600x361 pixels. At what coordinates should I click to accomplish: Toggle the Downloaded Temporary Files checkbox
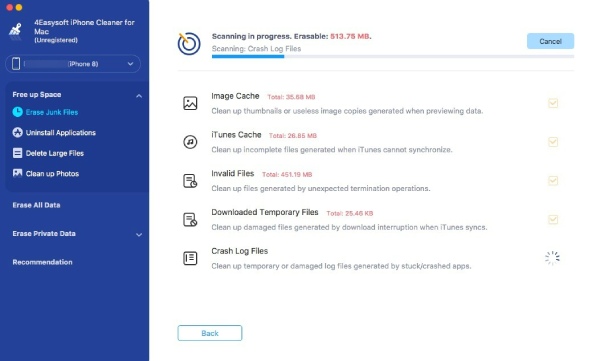tap(553, 219)
